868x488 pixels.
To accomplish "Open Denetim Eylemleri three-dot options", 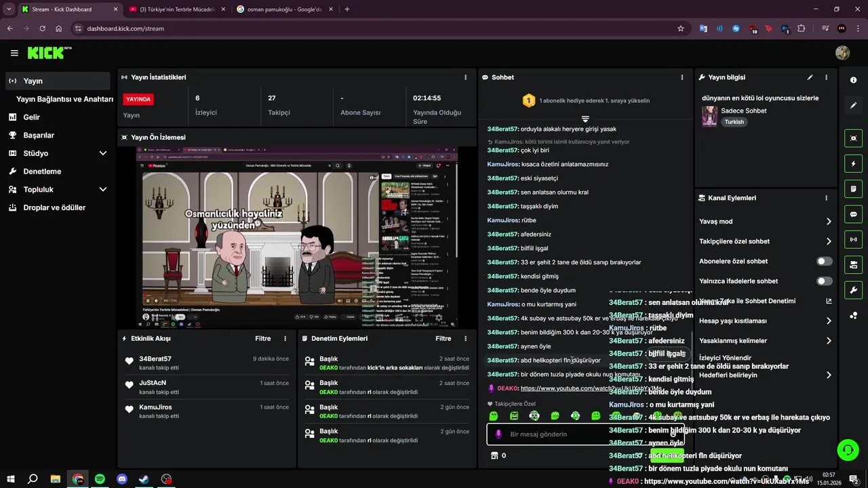I will pyautogui.click(x=465, y=338).
